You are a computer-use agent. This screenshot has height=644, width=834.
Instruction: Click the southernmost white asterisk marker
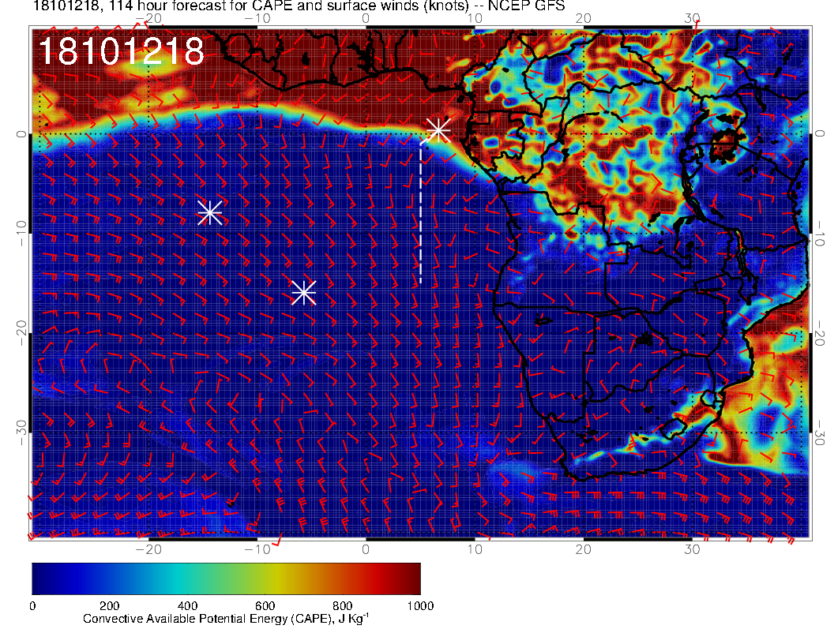click(303, 292)
